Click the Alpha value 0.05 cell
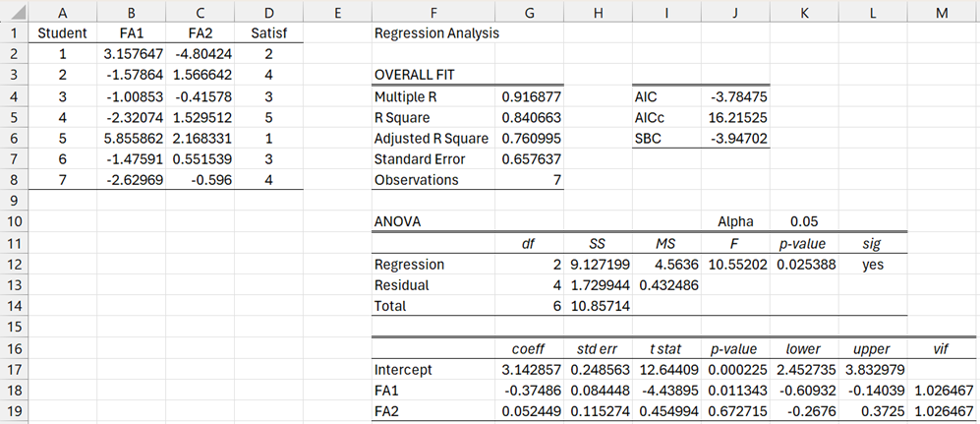980x424 pixels. coord(805,222)
